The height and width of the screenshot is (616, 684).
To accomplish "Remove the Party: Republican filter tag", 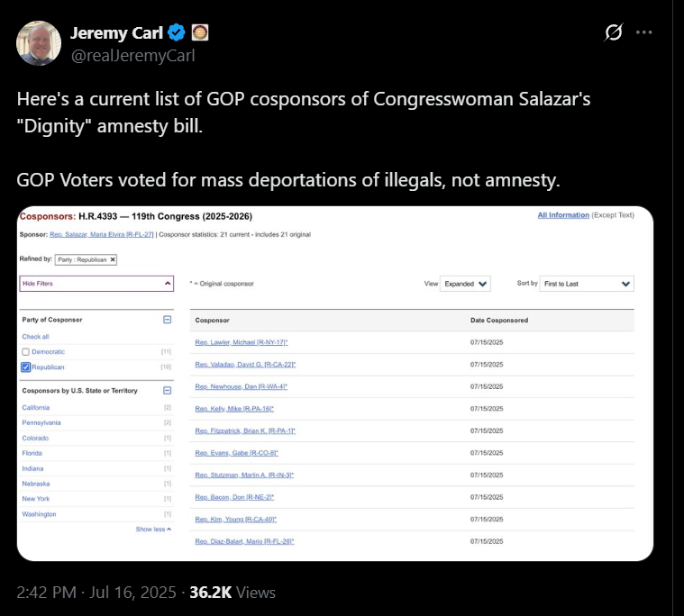I will [x=113, y=260].
